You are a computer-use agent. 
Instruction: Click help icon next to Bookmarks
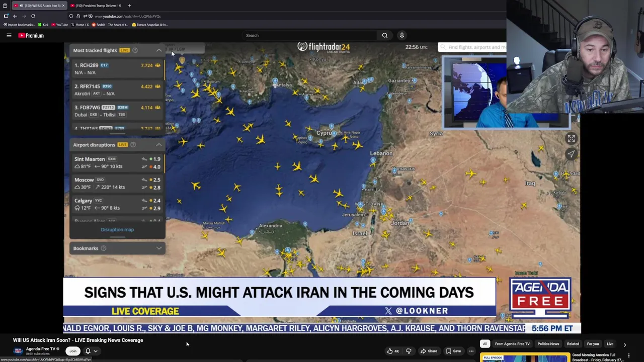(x=103, y=248)
